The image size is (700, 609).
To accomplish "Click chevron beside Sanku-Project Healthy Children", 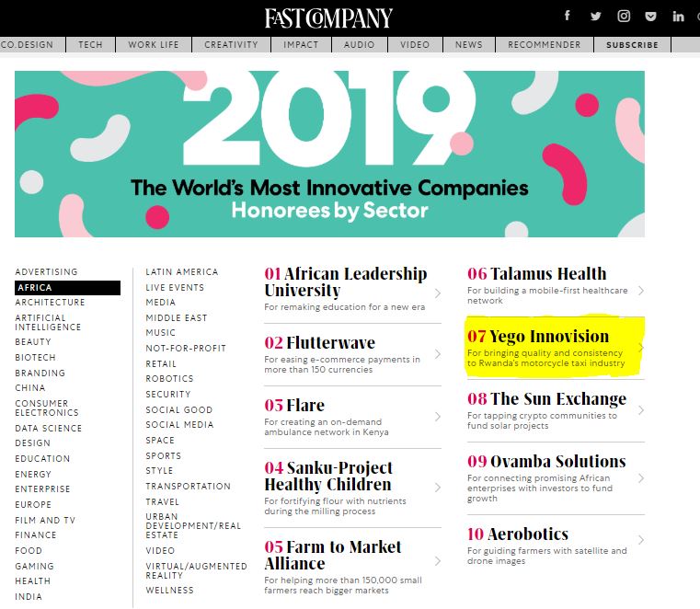I will [x=438, y=488].
